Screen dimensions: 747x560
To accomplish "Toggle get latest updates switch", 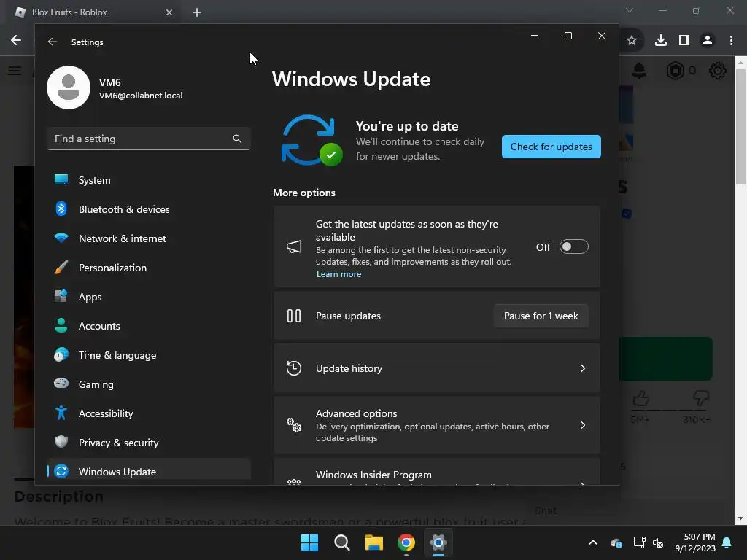I will 573,246.
